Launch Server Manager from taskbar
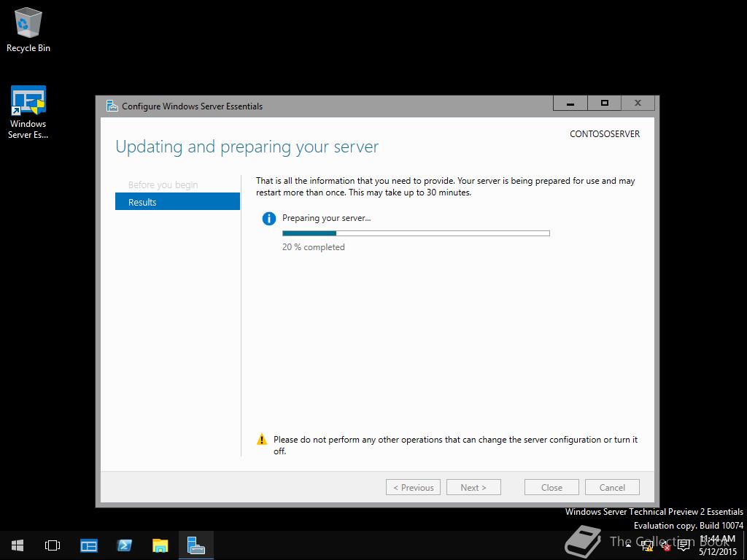The height and width of the screenshot is (560, 747). tap(88, 545)
